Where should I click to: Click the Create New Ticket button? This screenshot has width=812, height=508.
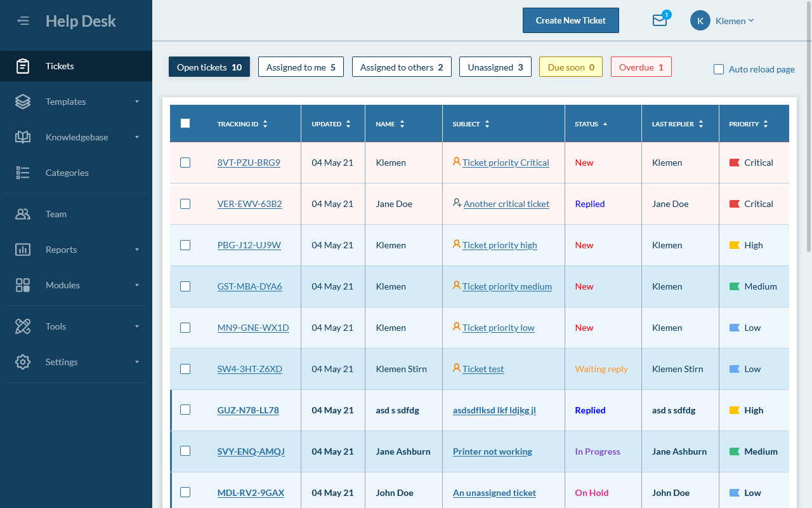[x=570, y=20]
